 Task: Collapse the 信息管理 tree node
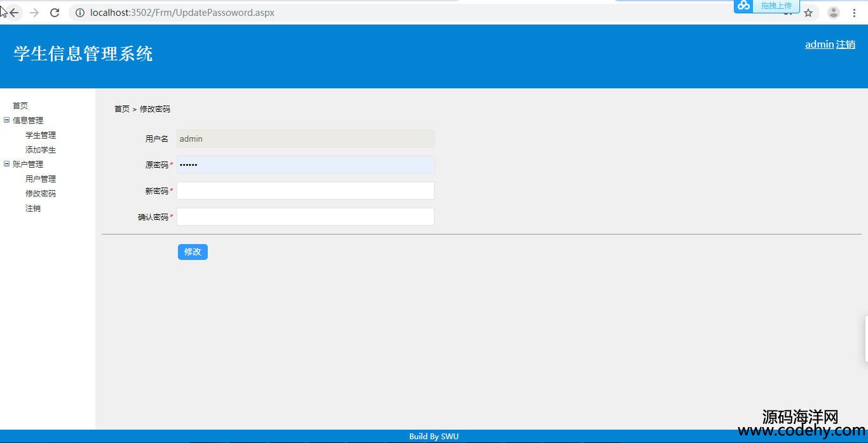pyautogui.click(x=7, y=120)
